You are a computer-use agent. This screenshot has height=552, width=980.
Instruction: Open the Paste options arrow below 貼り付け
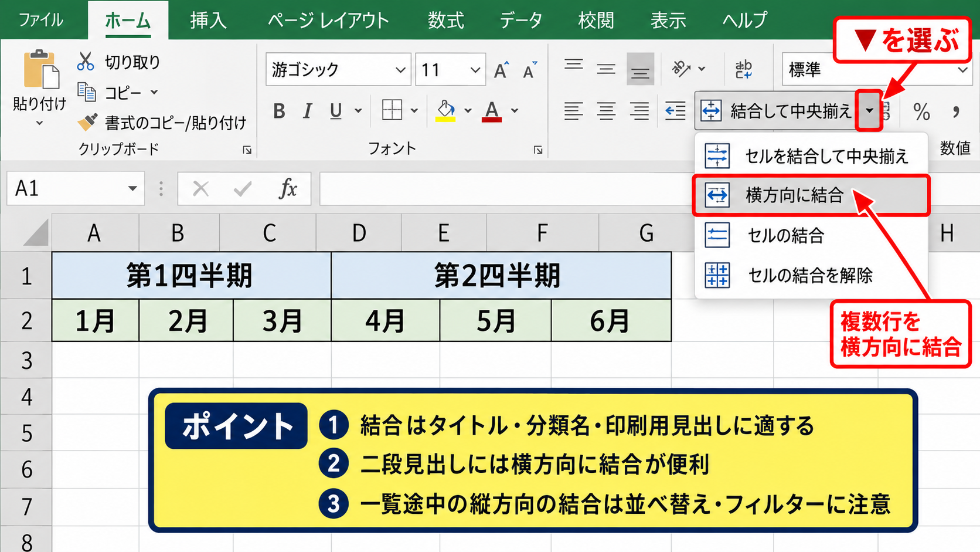[x=39, y=124]
